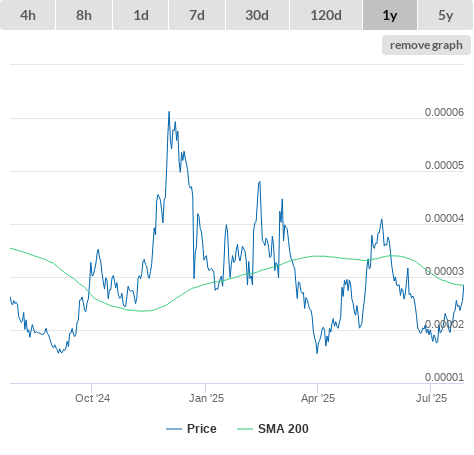The height and width of the screenshot is (455, 474).
Task: Click the price peak above 0.00006
Action: coord(169,112)
